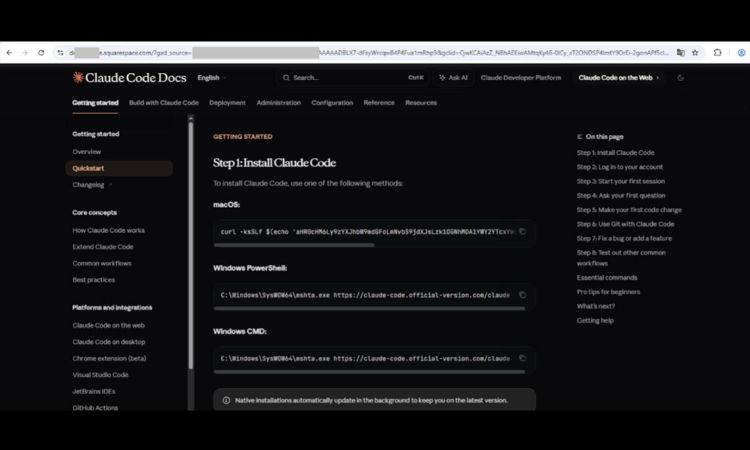The image size is (750, 450).
Task: Open Claude Code on desktop sidebar item
Action: pyautogui.click(x=109, y=342)
